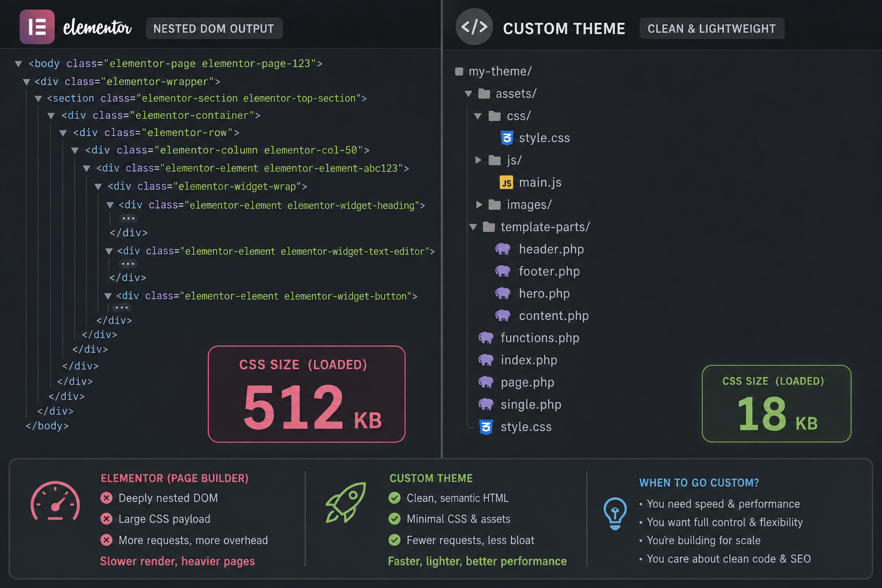Click the square icon beside my-theme/
Image resolution: width=882 pixels, height=588 pixels.
pos(459,72)
